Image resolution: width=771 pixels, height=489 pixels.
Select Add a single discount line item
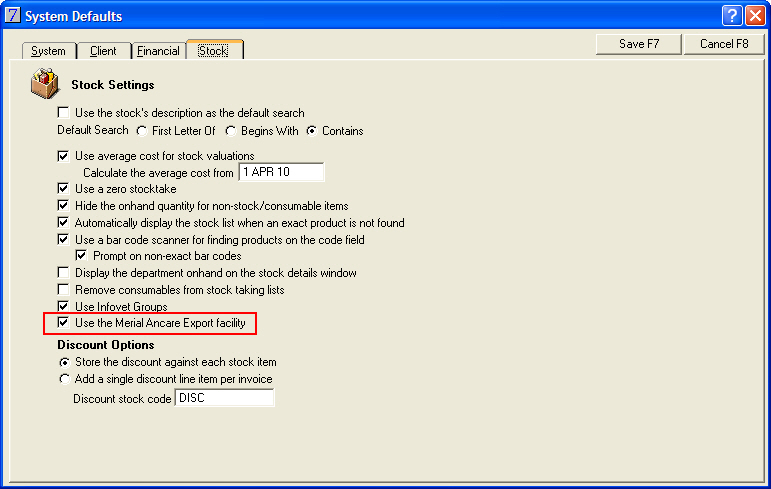point(64,379)
